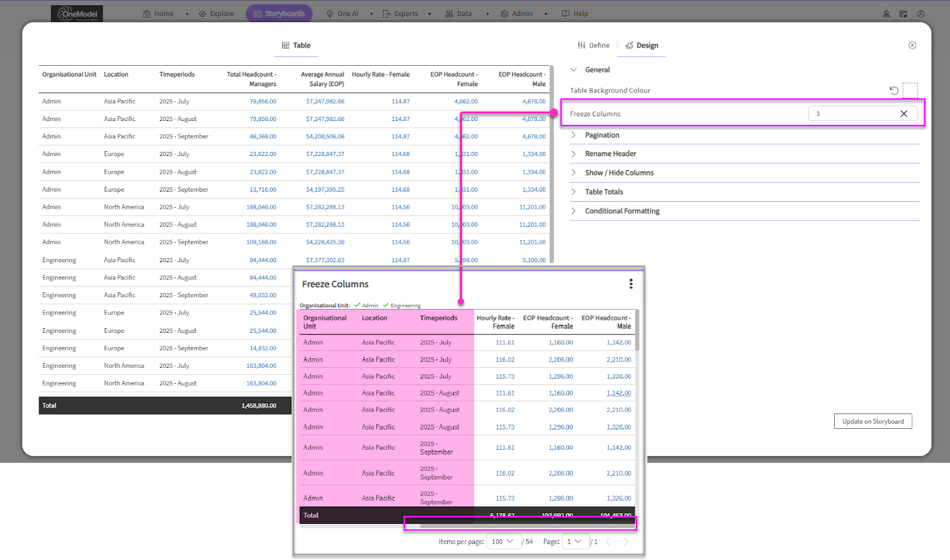
Task: Close the table design dialog
Action: [912, 46]
